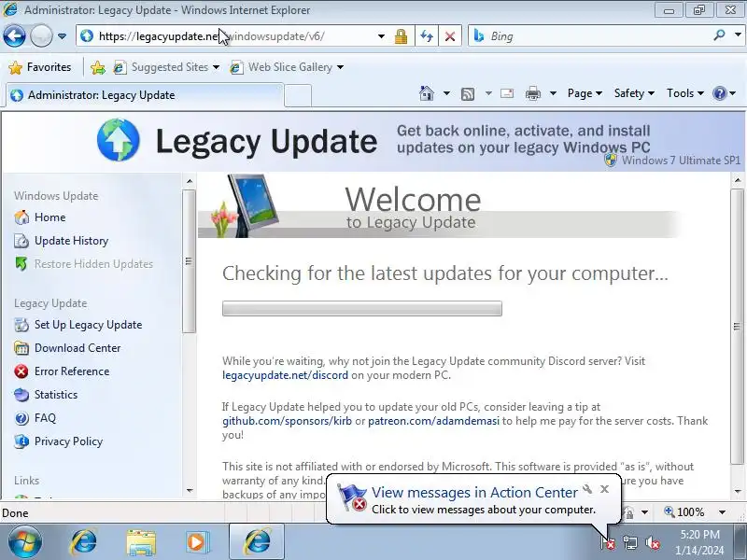Click the red Stop loading icon
747x560 pixels.
click(449, 36)
